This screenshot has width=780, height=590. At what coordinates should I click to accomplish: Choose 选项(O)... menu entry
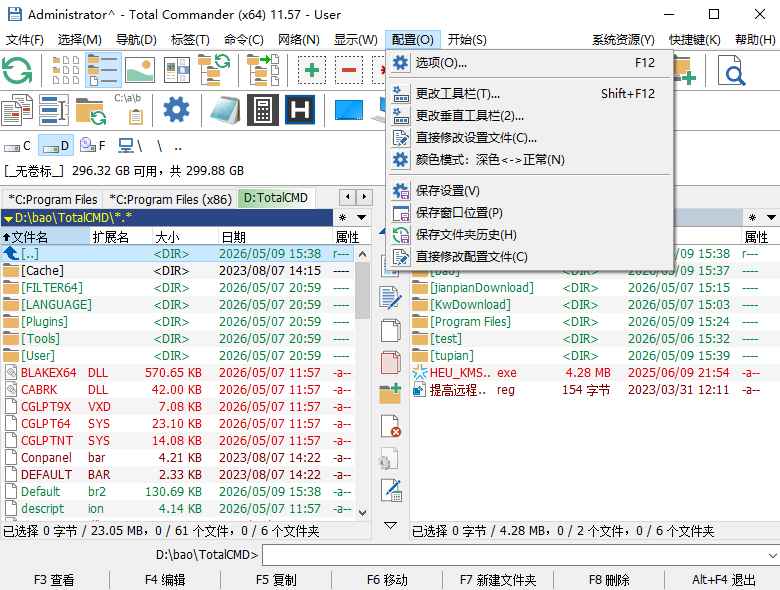point(529,63)
